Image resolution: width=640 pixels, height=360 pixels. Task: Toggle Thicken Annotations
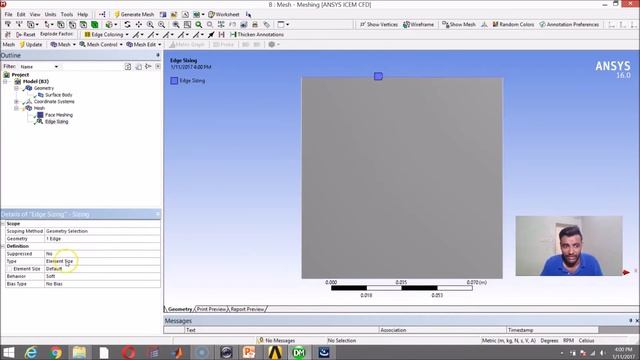pyautogui.click(x=257, y=35)
